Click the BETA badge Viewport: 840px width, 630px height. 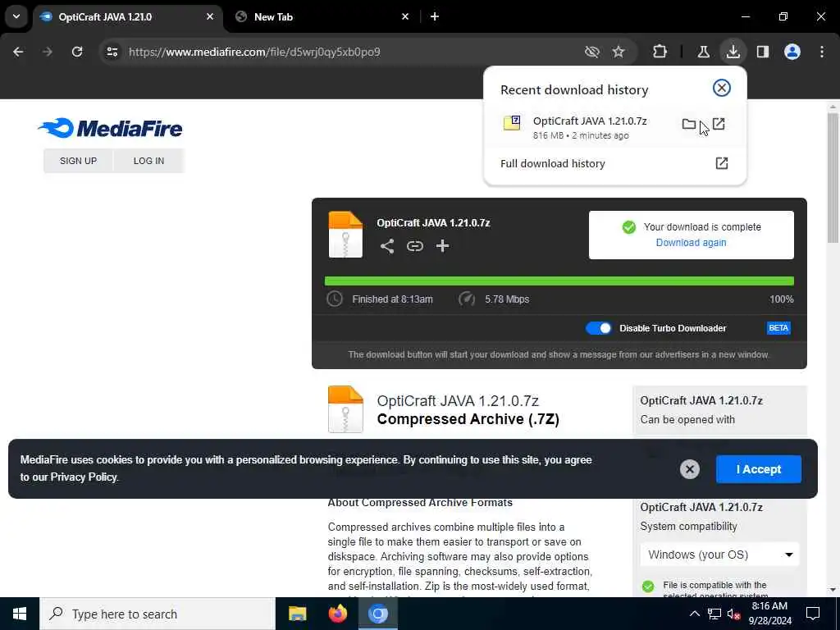coord(778,328)
